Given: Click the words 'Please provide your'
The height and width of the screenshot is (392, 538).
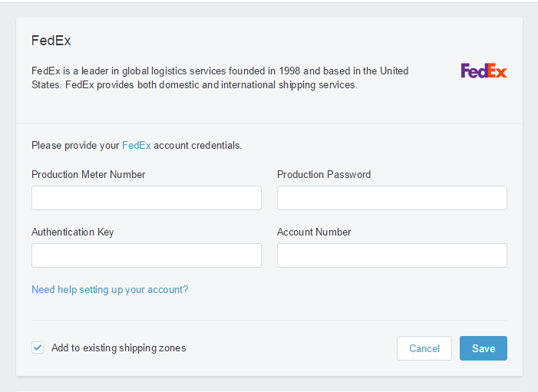Looking at the screenshot, I should pyautogui.click(x=75, y=145).
